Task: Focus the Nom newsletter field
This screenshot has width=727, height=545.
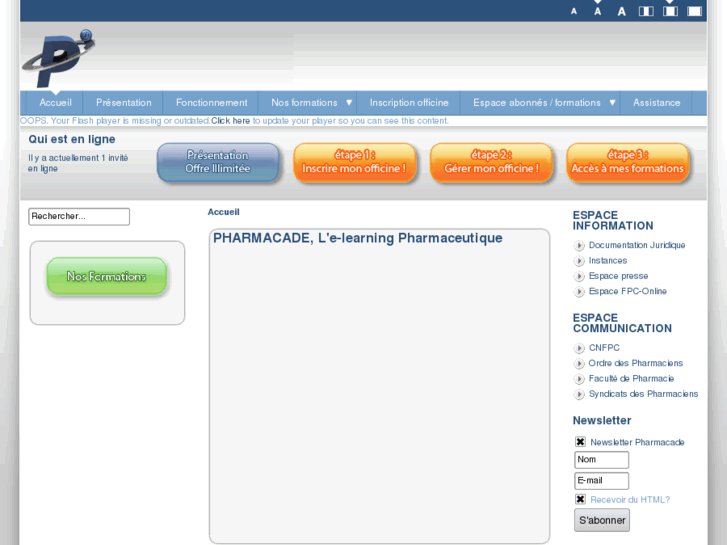Action: point(601,460)
